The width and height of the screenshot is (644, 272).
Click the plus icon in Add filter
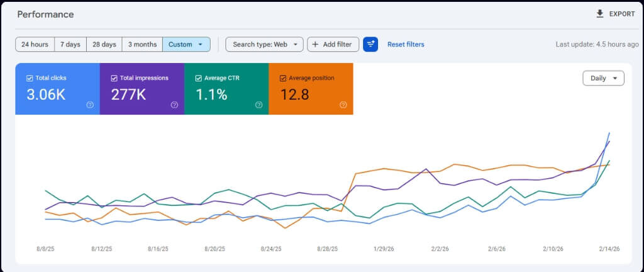click(316, 44)
